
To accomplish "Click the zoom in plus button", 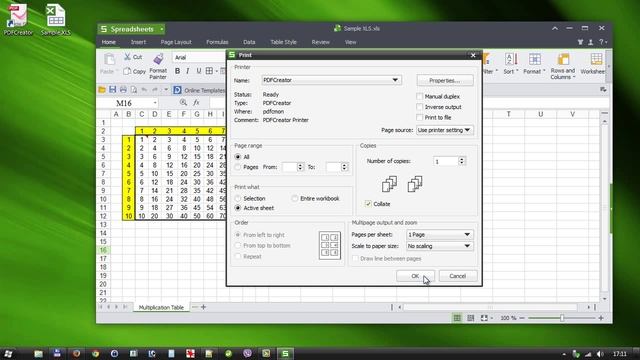I will pyautogui.click(x=601, y=318).
